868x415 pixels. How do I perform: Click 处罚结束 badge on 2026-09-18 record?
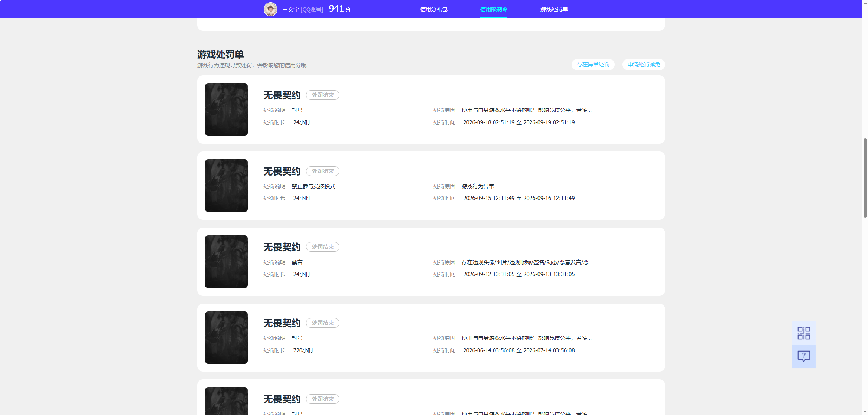tap(322, 95)
